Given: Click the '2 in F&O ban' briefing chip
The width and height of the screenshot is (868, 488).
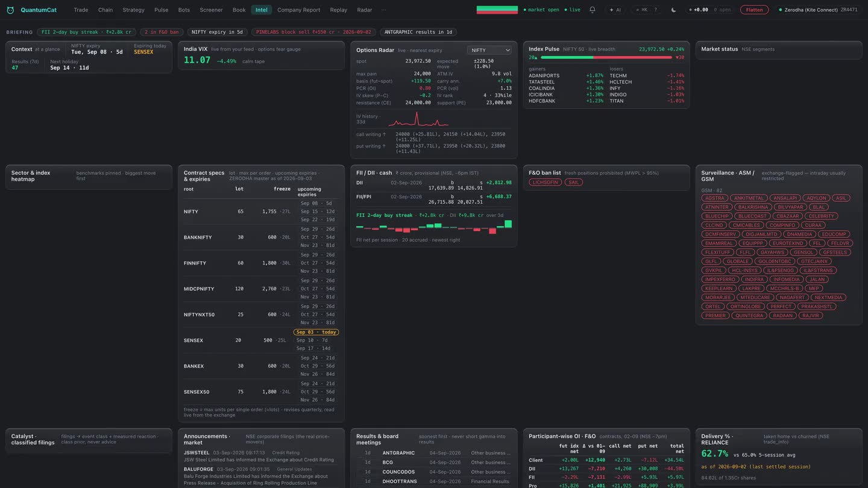Looking at the screenshot, I should point(162,32).
